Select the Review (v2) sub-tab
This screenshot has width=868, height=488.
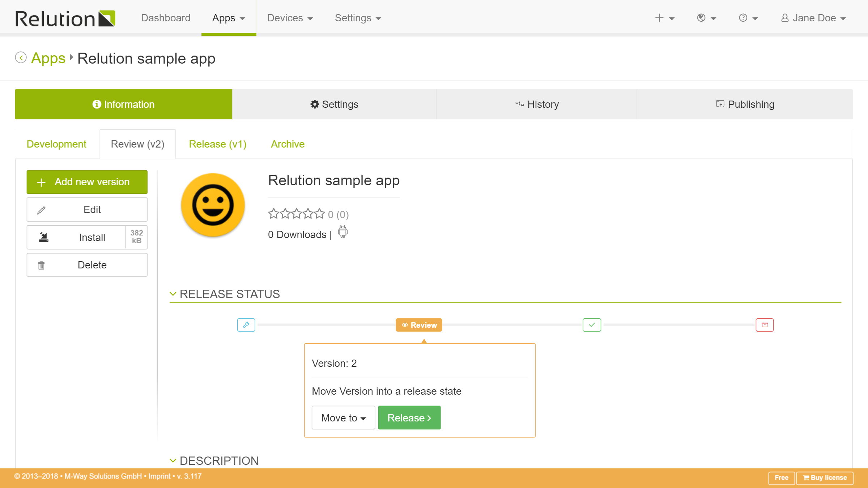137,144
